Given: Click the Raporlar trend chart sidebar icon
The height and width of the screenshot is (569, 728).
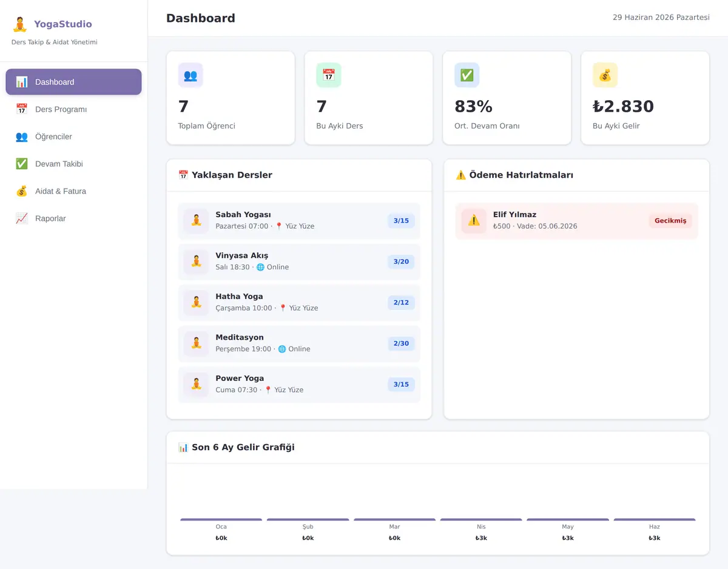Looking at the screenshot, I should click(22, 218).
